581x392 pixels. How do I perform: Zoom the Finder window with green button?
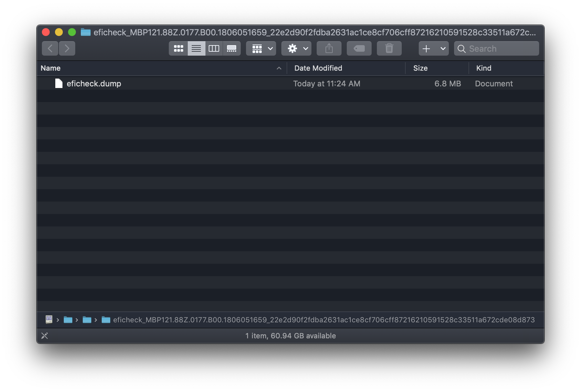point(72,32)
